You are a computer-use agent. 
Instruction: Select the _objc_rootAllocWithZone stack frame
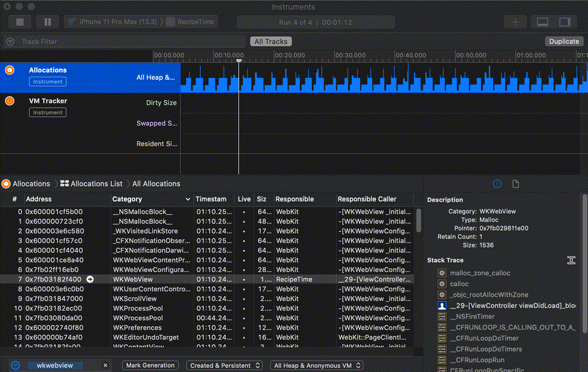click(489, 295)
